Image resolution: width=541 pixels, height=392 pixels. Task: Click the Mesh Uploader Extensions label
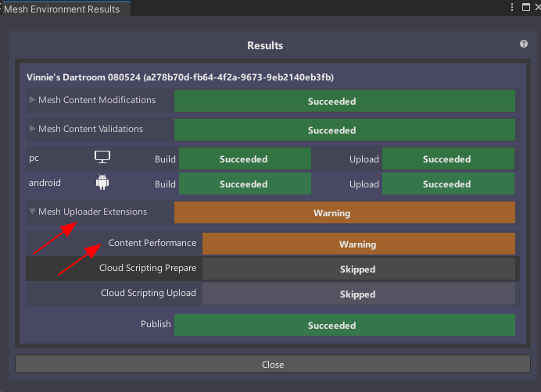click(x=92, y=212)
